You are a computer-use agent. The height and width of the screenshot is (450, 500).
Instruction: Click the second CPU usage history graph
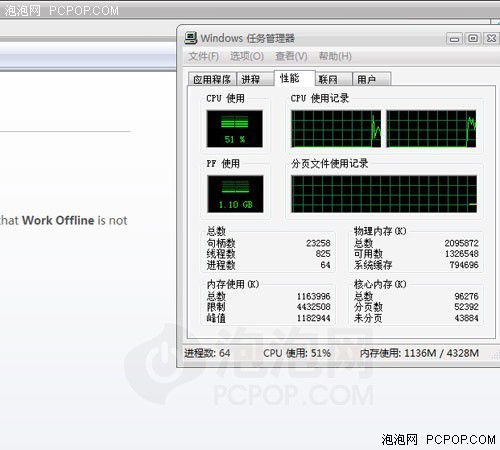[x=431, y=129]
